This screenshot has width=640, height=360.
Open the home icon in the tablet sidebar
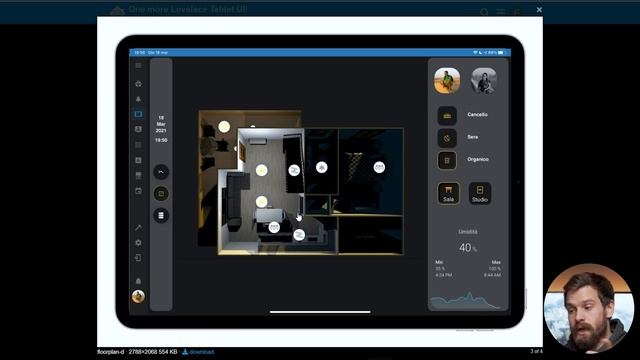coord(138,84)
